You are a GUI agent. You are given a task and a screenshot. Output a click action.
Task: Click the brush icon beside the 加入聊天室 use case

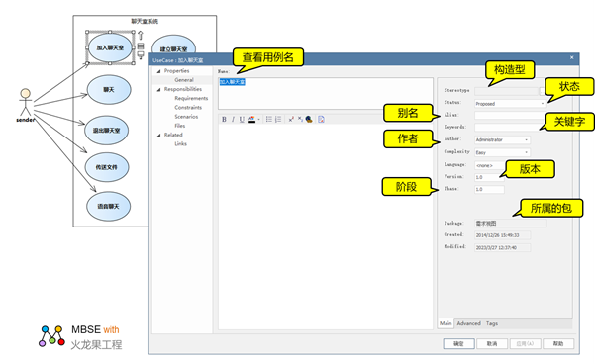[141, 55]
